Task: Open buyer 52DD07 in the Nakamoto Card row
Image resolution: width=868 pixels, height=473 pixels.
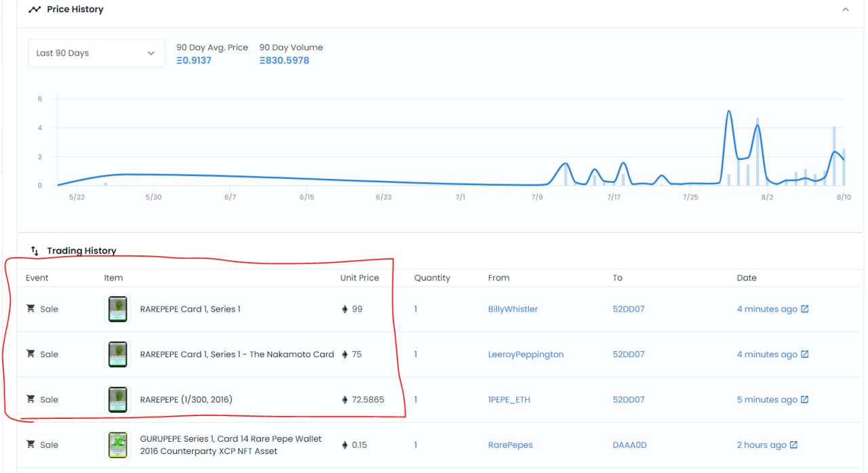Action: pyautogui.click(x=629, y=354)
